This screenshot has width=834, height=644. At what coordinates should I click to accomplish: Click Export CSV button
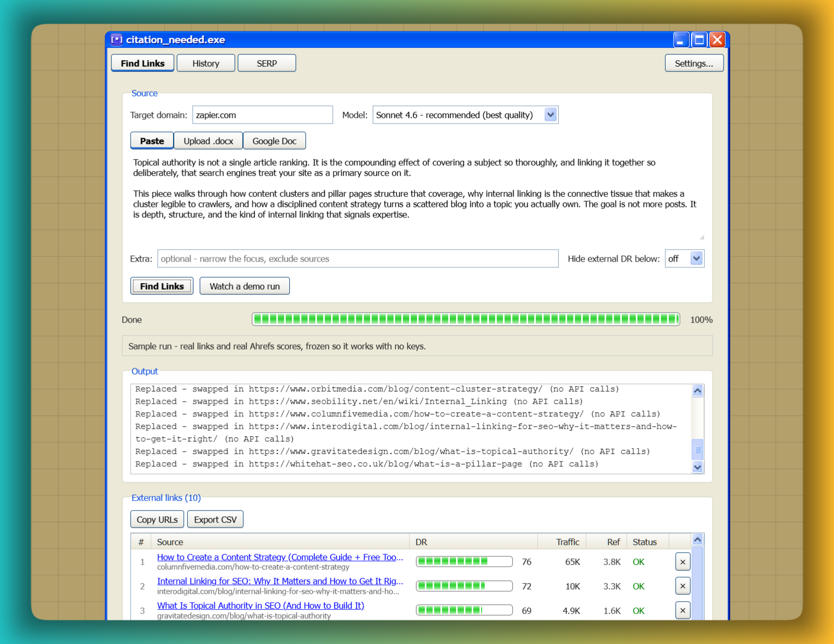tap(215, 519)
